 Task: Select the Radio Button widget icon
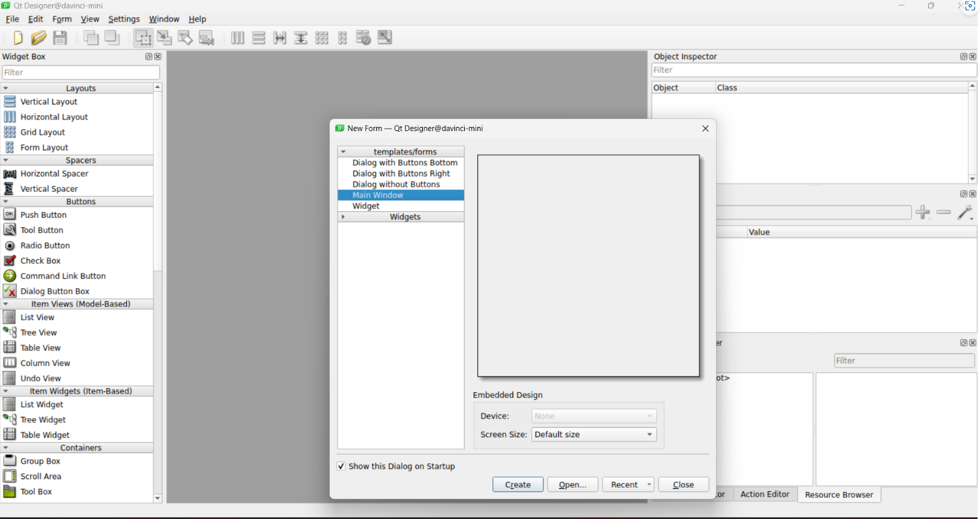(x=10, y=245)
